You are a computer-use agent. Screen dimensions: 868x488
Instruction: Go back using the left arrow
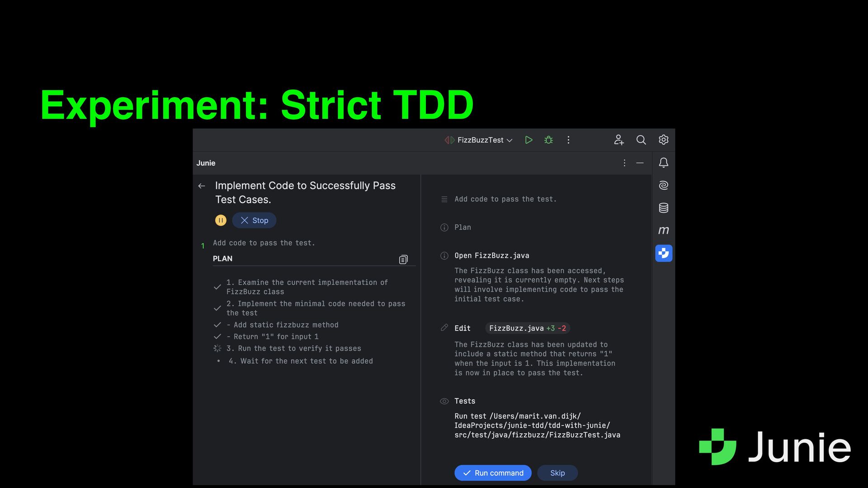(202, 186)
